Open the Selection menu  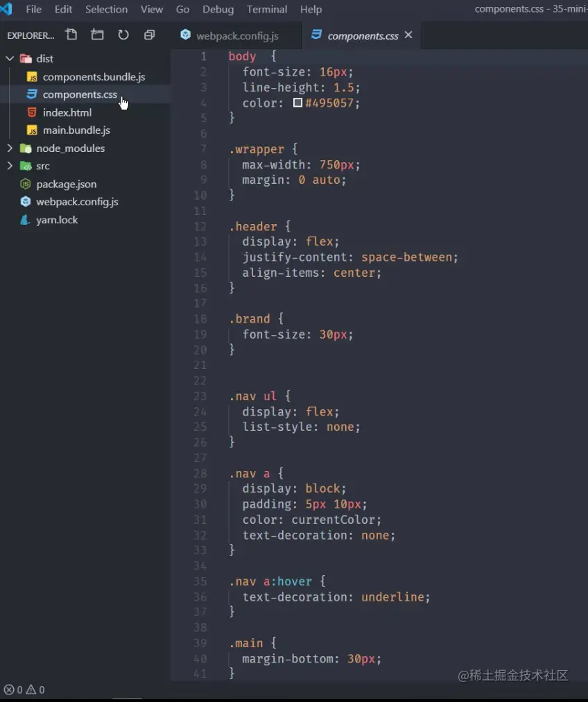107,9
